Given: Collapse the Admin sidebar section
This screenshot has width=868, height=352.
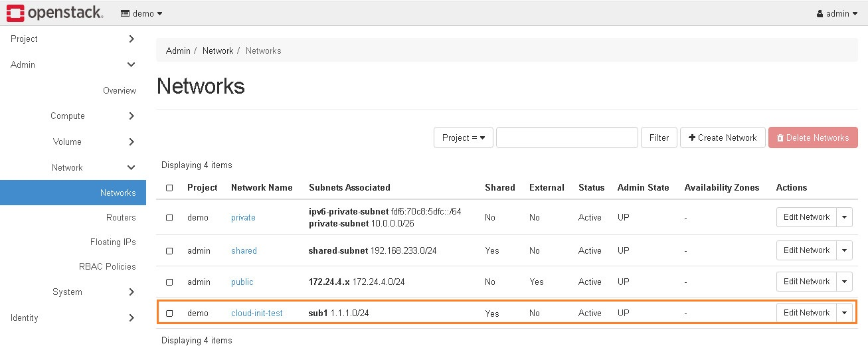Looking at the screenshot, I should (131, 65).
